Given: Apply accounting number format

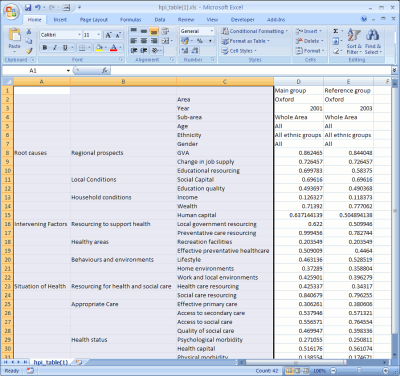Looking at the screenshot, I should click(x=186, y=41).
